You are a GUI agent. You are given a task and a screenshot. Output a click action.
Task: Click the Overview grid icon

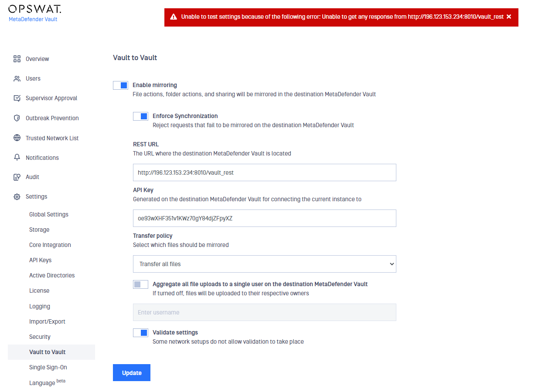pos(17,59)
